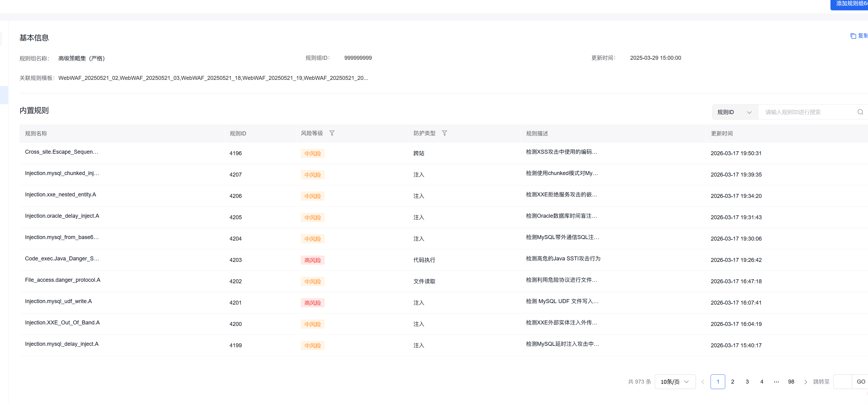This screenshot has width=868, height=404.
Task: Go to next page with right arrow icon
Action: (806, 381)
